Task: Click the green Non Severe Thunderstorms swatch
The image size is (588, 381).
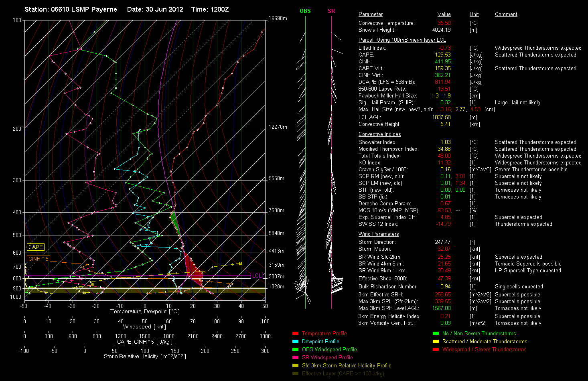Action: [x=436, y=334]
